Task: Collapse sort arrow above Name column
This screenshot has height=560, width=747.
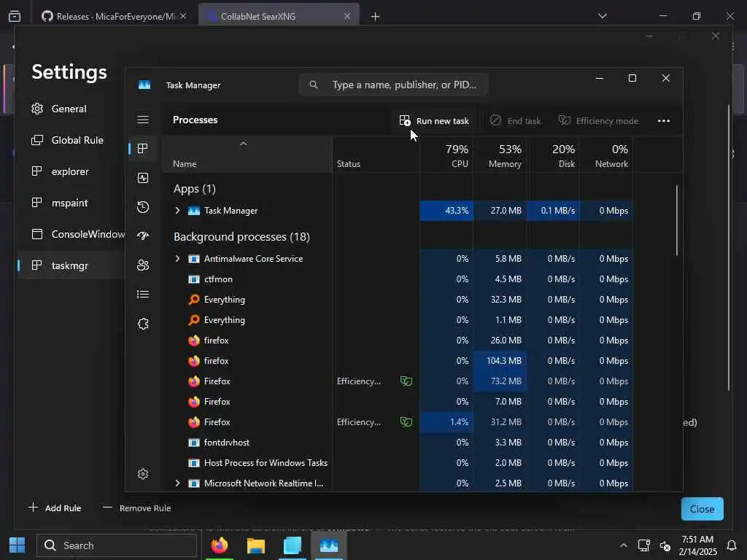Action: (243, 144)
